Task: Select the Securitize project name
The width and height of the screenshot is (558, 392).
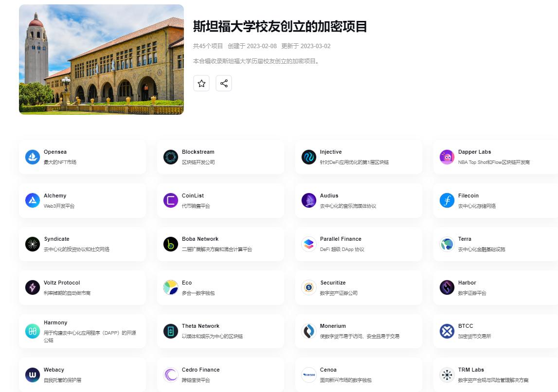Action: [333, 283]
